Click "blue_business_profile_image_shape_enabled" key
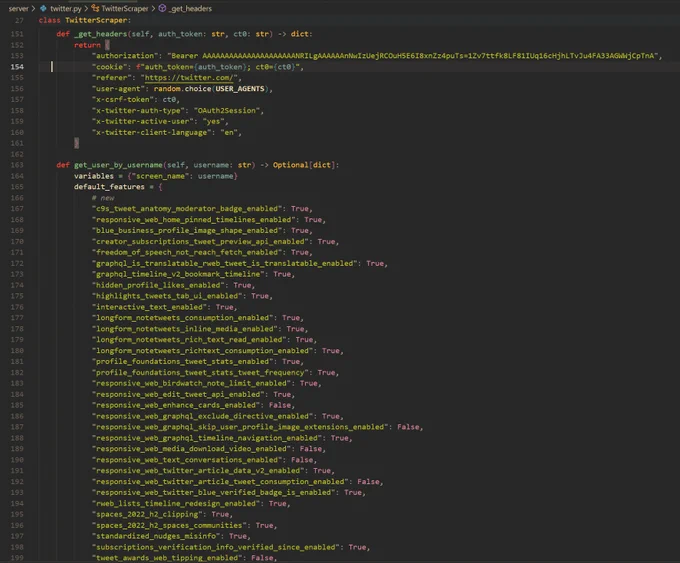The height and width of the screenshot is (563, 680). pos(187,230)
